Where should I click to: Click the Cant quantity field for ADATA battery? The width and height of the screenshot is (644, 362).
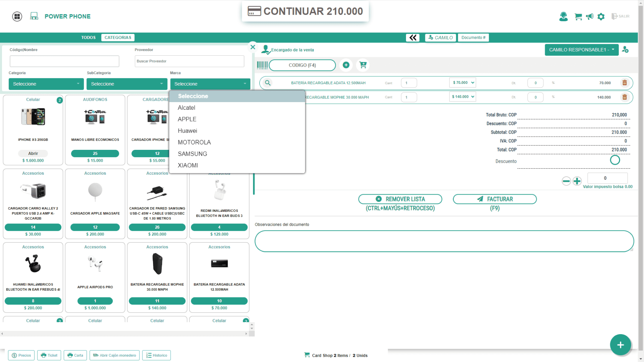[409, 83]
